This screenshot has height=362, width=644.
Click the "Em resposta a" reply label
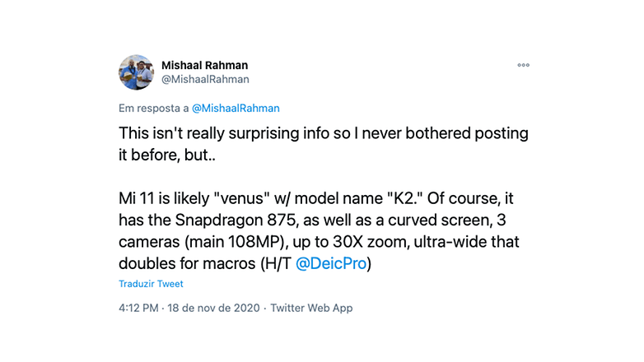tap(154, 109)
